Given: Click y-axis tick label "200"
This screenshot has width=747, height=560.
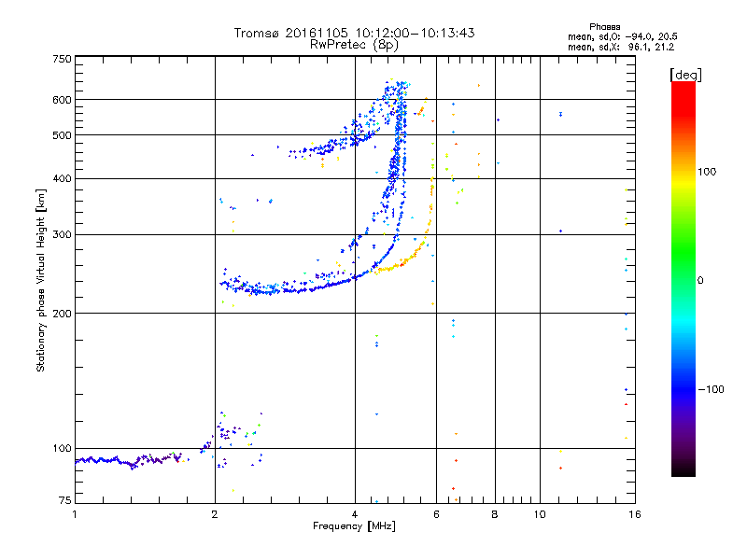Looking at the screenshot, I should click(x=62, y=314).
